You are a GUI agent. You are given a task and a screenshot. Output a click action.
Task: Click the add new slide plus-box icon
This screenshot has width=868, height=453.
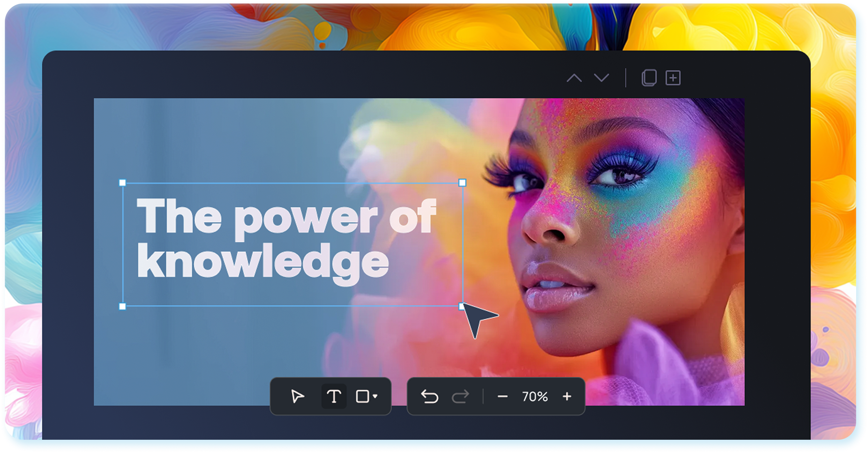[673, 77]
